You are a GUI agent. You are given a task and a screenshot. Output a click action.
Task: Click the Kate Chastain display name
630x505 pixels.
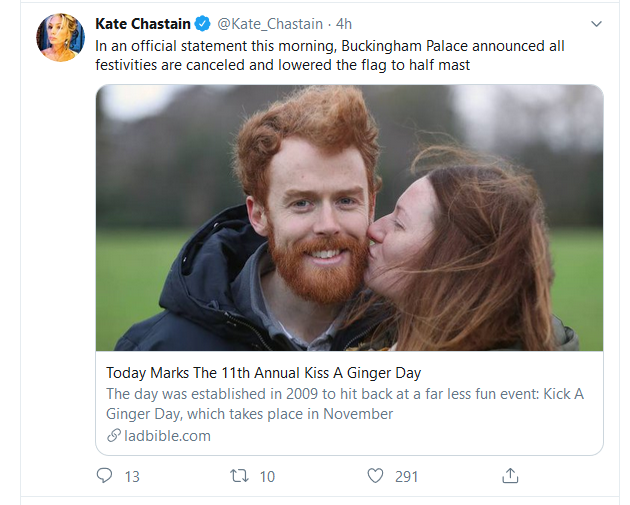coord(143,23)
